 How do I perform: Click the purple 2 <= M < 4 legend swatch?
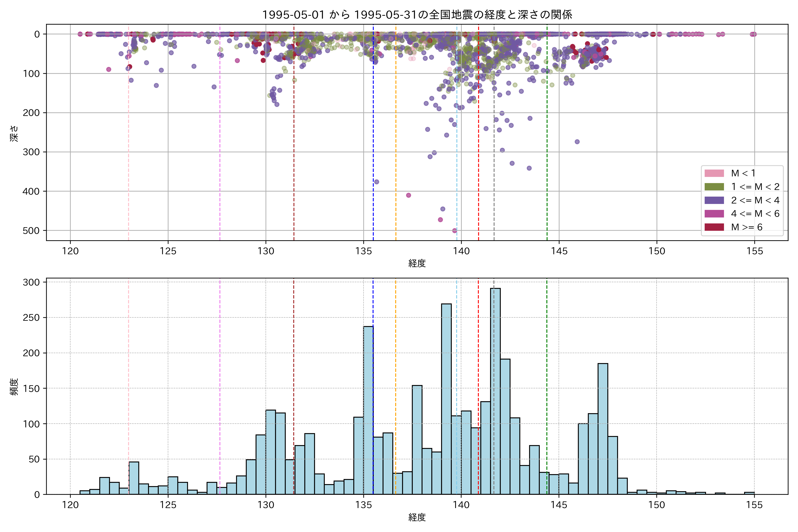tap(714, 200)
